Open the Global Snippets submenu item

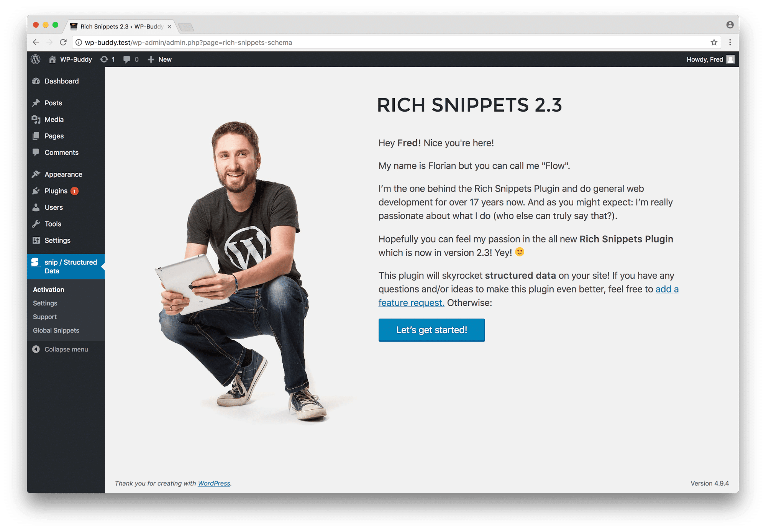click(56, 330)
